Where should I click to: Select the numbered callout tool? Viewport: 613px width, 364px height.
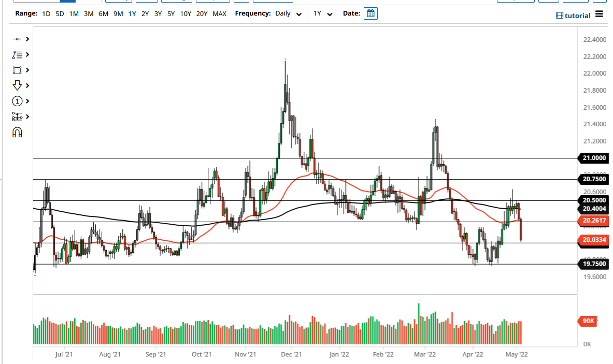(17, 101)
